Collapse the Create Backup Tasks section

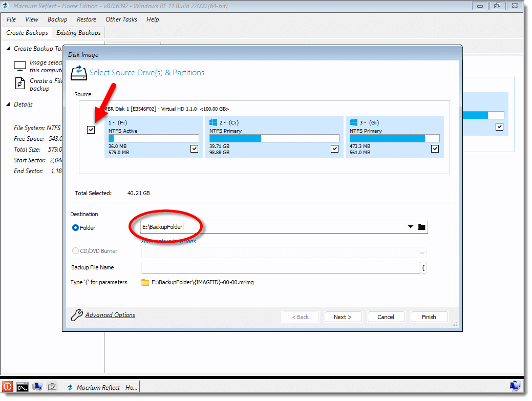point(8,49)
